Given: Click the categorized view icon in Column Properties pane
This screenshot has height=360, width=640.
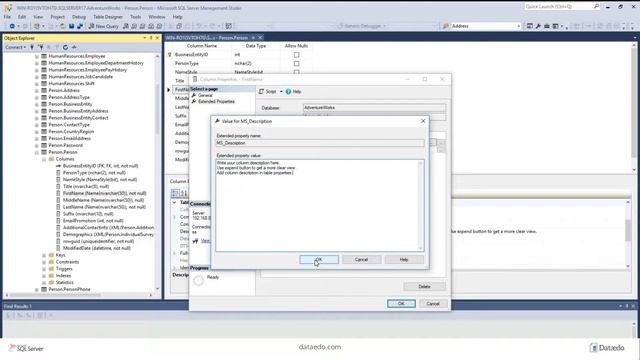Looking at the screenshot, I should pyautogui.click(x=175, y=193).
